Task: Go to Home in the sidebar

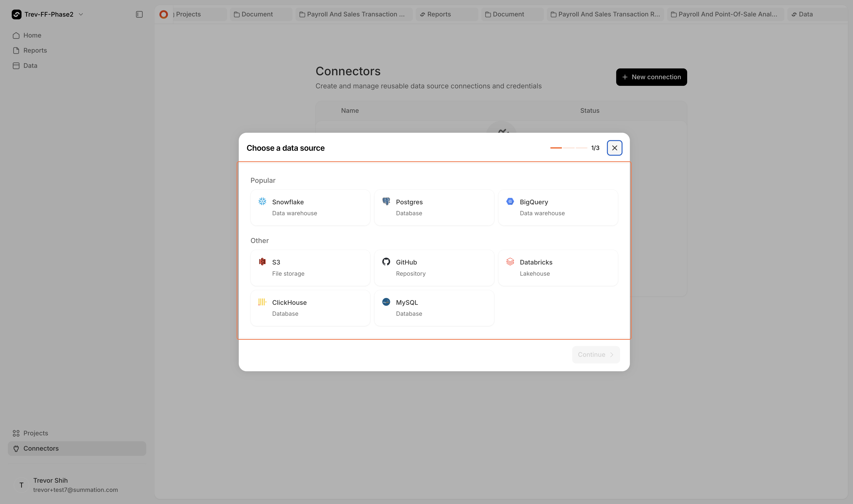Action: point(77,35)
